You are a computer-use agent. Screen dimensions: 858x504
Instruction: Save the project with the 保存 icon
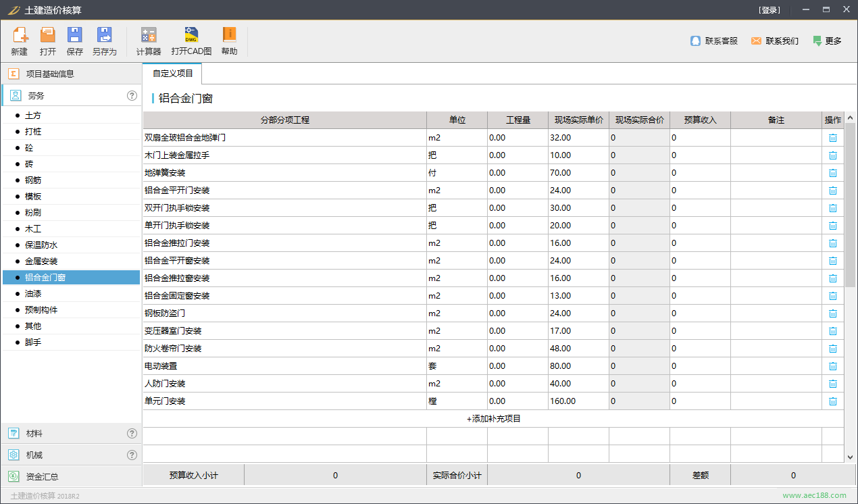pos(75,36)
